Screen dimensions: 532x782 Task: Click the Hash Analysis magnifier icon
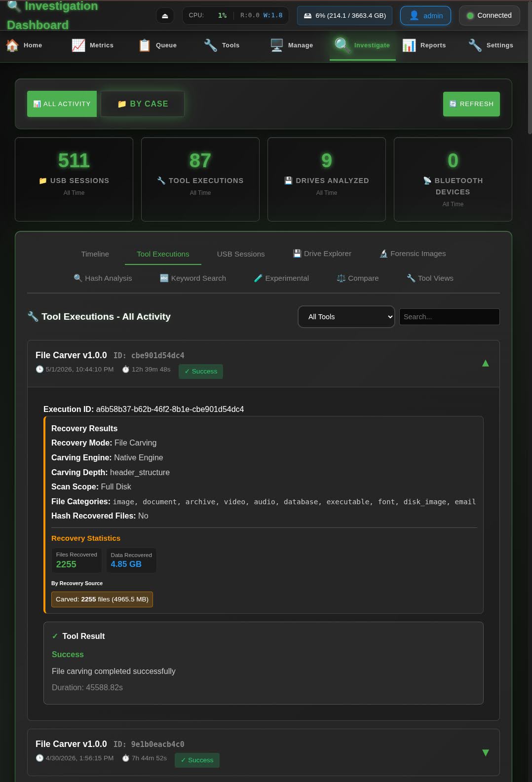(x=77, y=278)
